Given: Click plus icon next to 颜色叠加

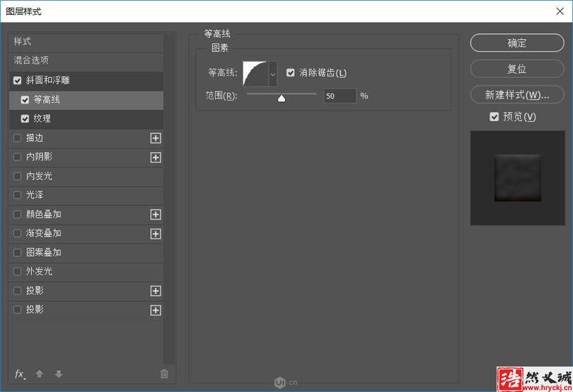Looking at the screenshot, I should point(156,214).
